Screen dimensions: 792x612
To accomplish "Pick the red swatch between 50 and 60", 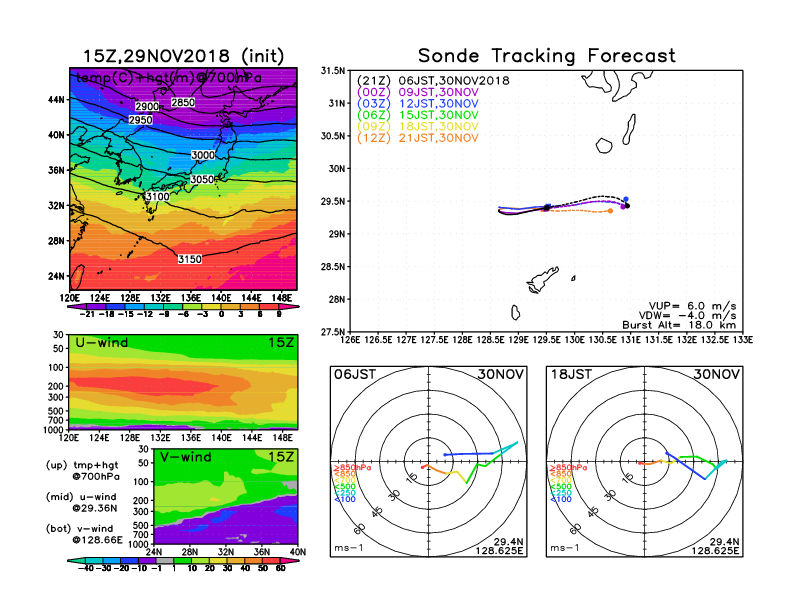I will tap(271, 560).
